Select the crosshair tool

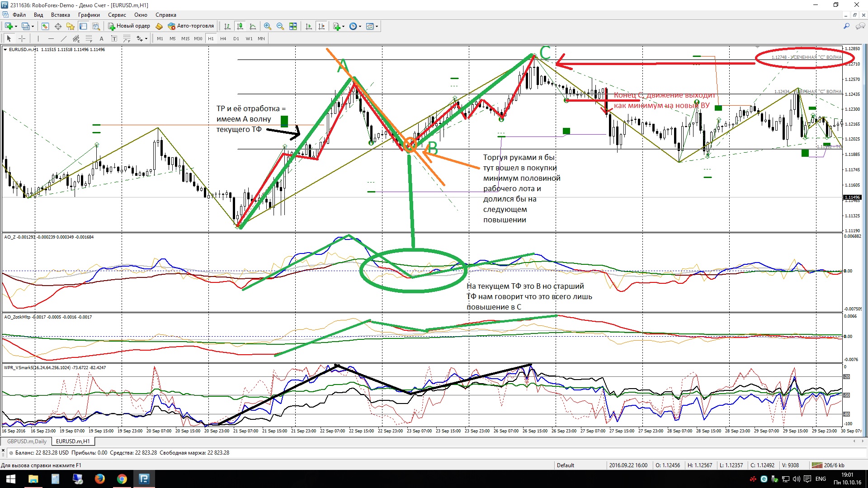pos(22,38)
